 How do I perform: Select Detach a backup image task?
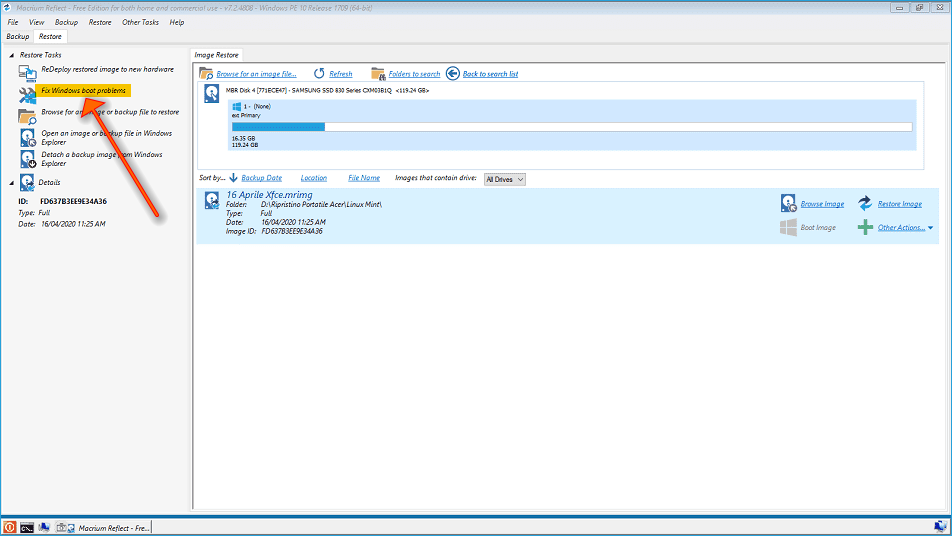tap(101, 158)
